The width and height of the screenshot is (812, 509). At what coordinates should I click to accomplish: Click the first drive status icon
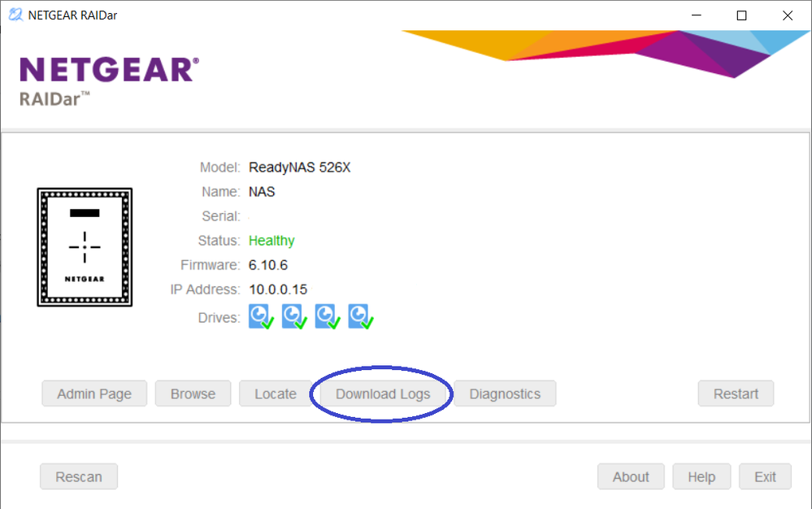click(261, 316)
